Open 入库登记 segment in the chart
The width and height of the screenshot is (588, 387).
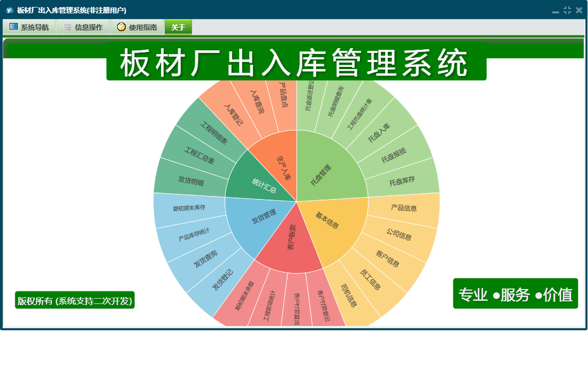tap(234, 114)
